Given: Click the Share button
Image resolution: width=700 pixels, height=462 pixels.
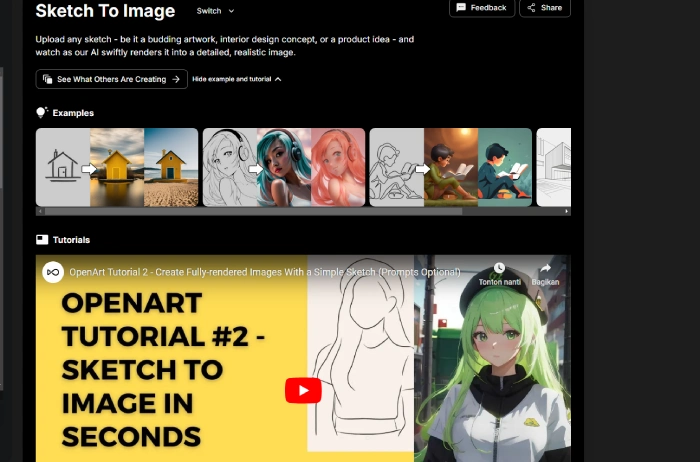Looking at the screenshot, I should coord(545,8).
